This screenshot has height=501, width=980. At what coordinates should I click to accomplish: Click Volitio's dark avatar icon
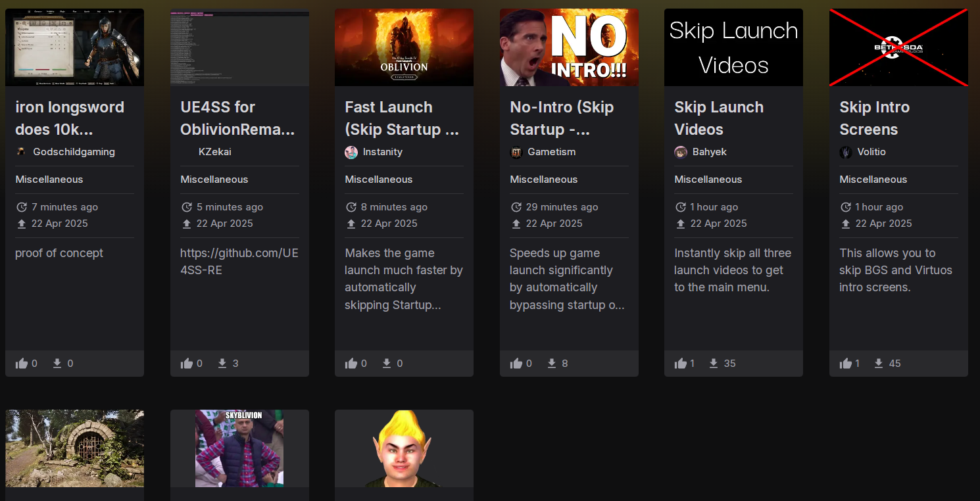[846, 152]
